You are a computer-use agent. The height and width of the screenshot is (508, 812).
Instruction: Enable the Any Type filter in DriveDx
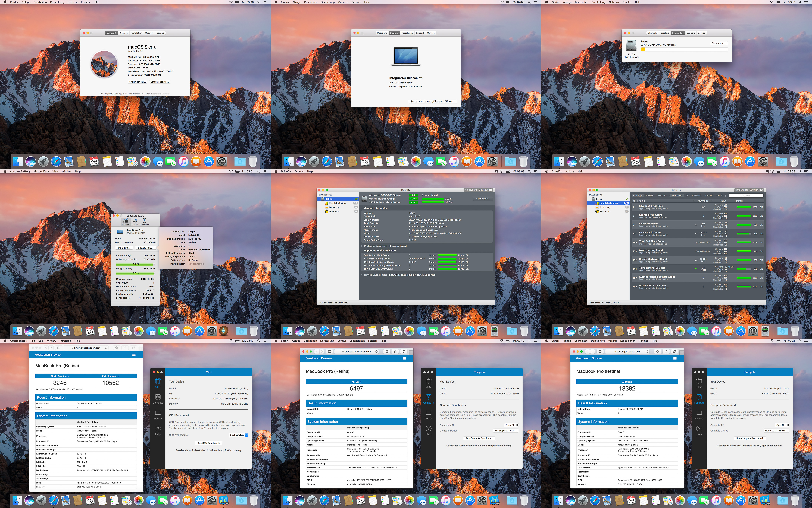pyautogui.click(x=638, y=195)
